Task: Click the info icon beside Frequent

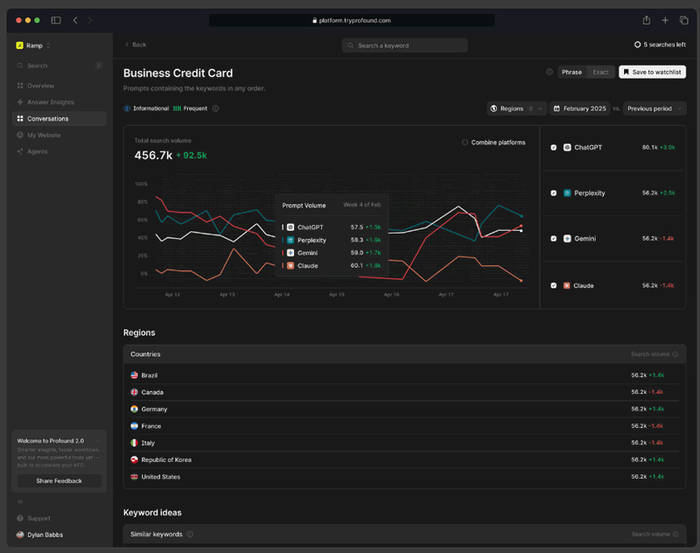Action: coord(216,108)
